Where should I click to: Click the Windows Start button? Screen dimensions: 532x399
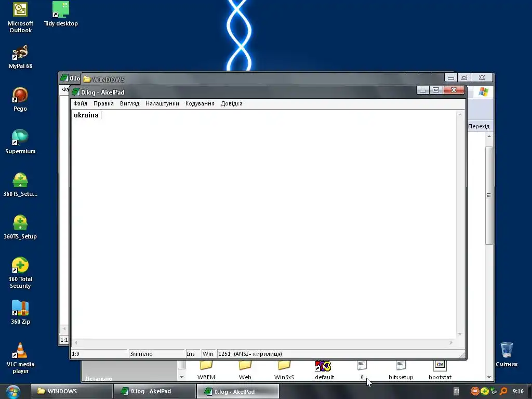click(x=13, y=392)
